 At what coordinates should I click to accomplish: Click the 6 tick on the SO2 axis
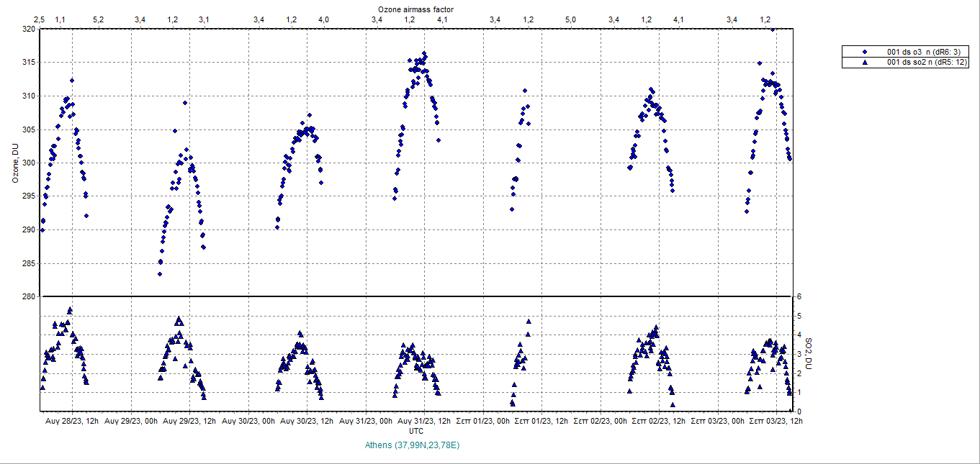pyautogui.click(x=799, y=296)
